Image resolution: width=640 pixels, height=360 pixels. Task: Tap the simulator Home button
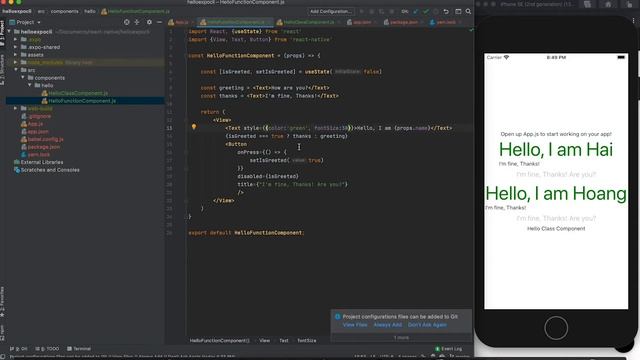click(556, 328)
